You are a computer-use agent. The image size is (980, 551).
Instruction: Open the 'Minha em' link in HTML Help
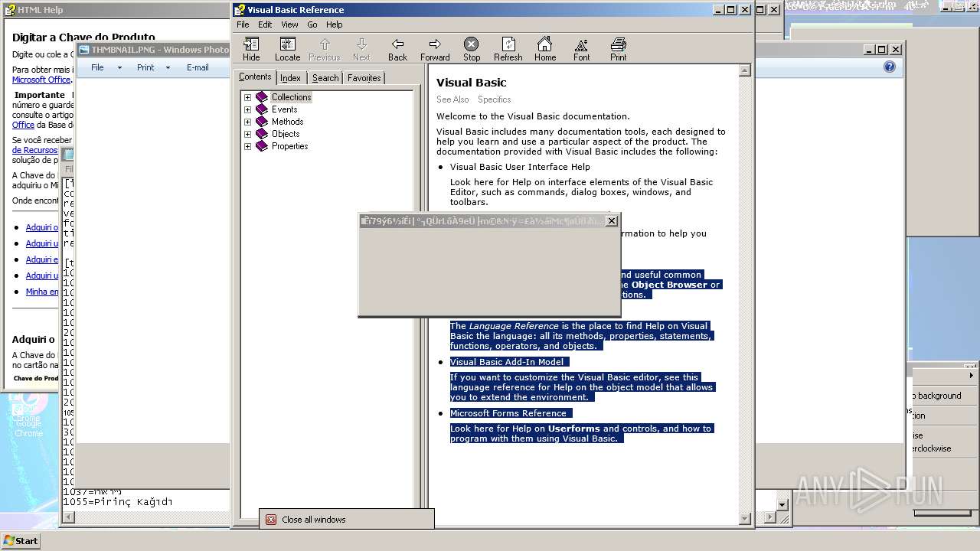tap(42, 292)
